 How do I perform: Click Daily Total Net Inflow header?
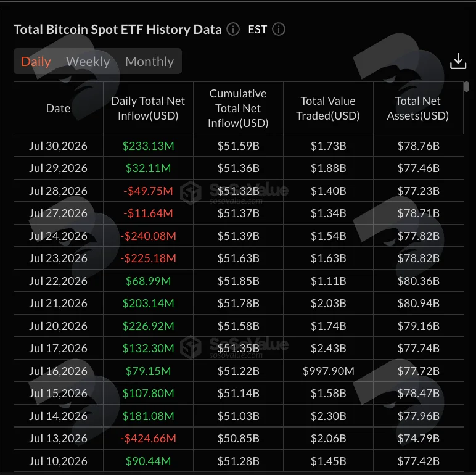coord(148,109)
